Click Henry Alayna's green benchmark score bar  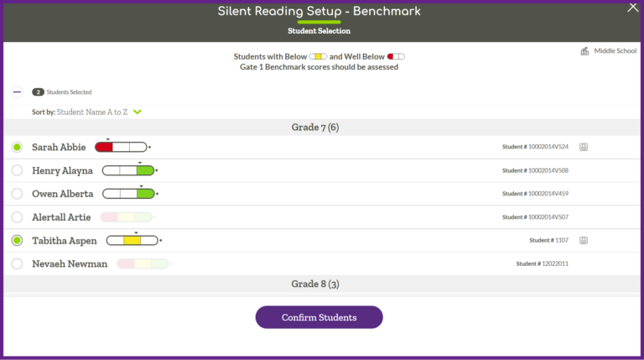[x=128, y=170]
